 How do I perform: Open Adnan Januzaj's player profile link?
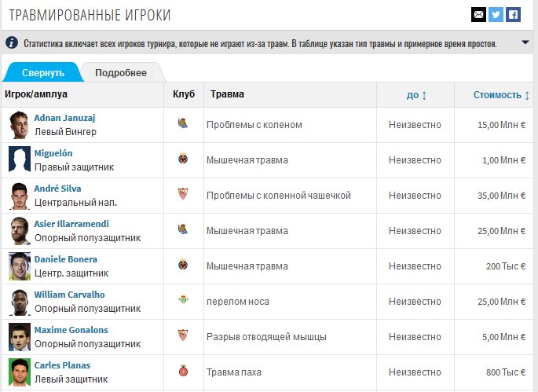65,118
